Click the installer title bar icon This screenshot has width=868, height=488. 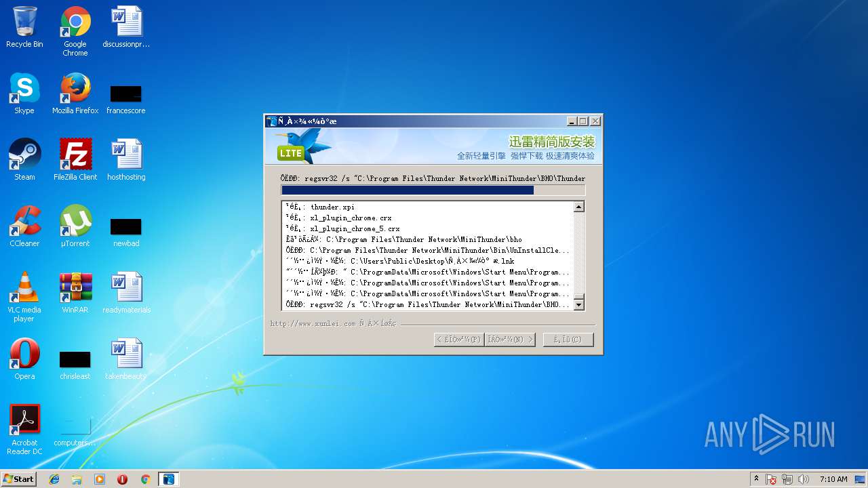(x=272, y=121)
